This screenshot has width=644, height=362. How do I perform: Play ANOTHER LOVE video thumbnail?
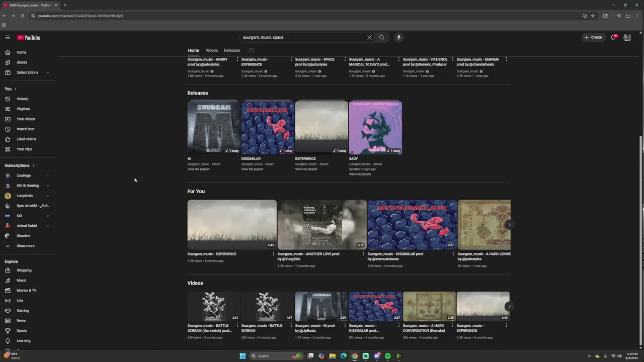[x=322, y=224]
